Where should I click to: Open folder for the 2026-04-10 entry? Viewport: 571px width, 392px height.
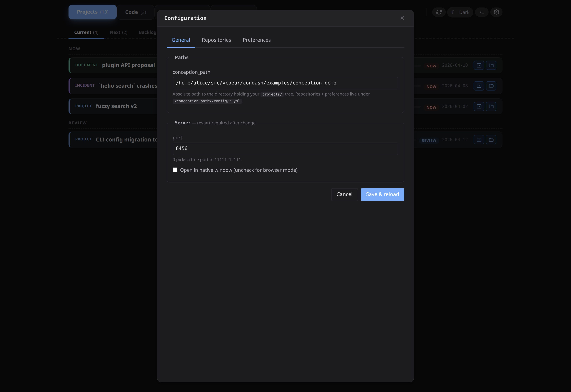click(x=491, y=65)
